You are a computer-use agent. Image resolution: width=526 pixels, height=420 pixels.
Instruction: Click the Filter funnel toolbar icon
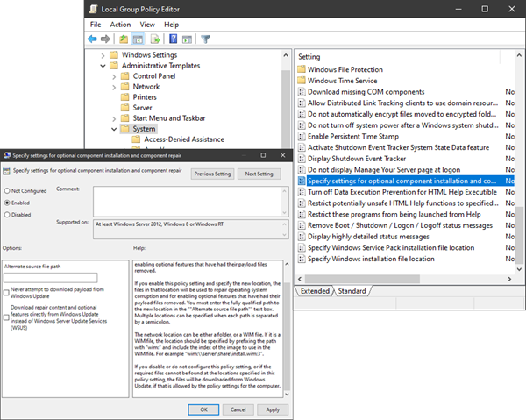(206, 39)
